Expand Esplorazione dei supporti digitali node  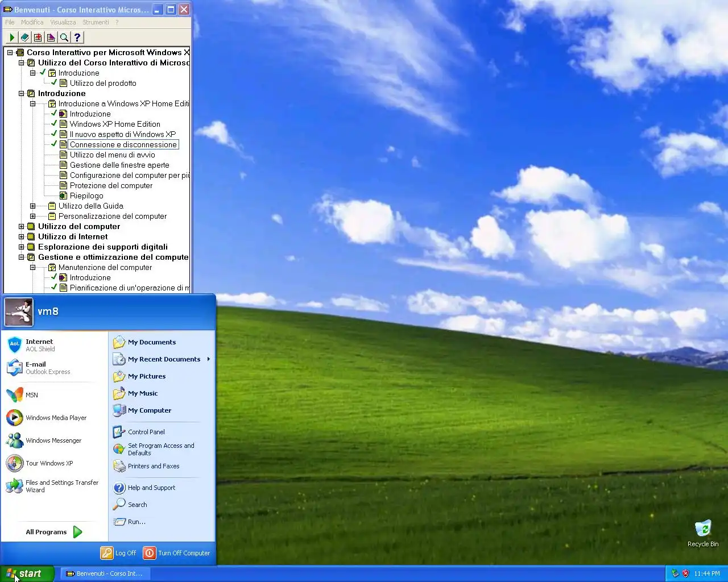(21, 247)
